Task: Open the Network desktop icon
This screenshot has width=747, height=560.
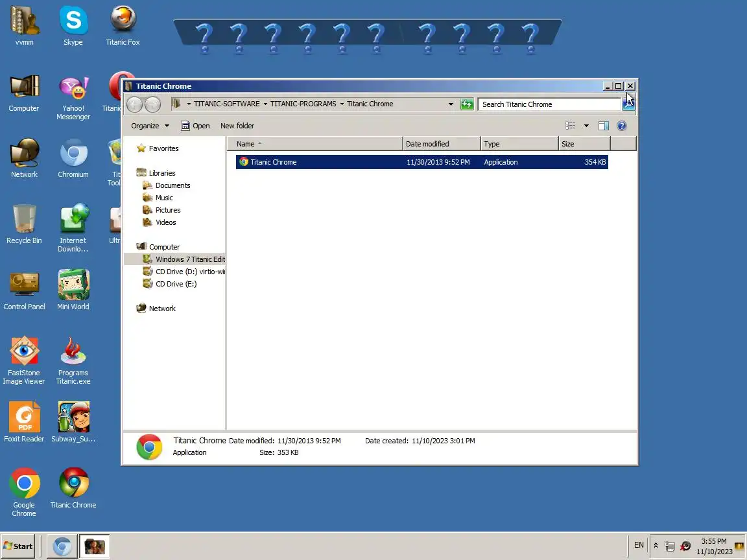Action: click(24, 159)
